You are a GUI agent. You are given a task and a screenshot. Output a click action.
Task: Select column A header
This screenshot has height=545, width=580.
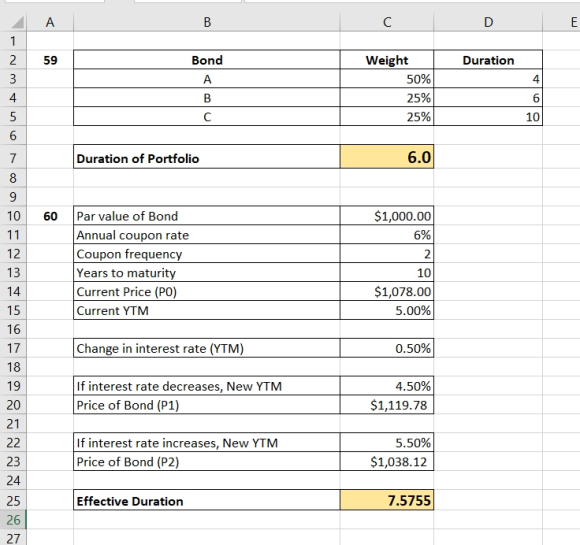(x=50, y=22)
